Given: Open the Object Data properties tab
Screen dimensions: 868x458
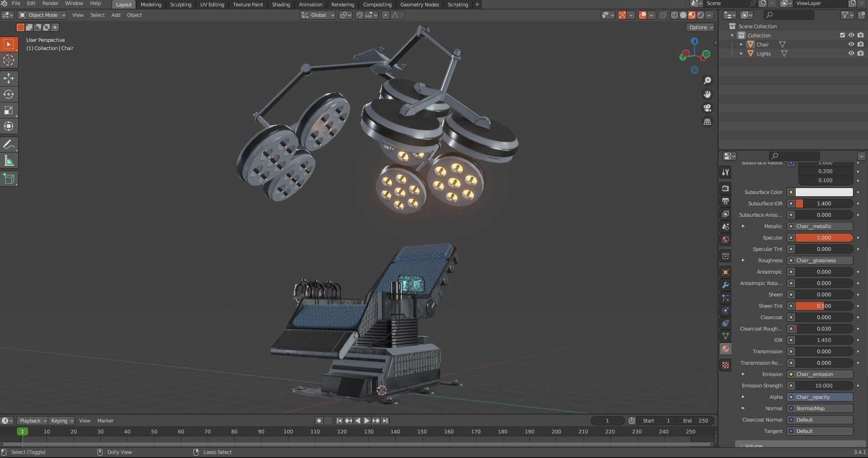Looking at the screenshot, I should click(726, 336).
